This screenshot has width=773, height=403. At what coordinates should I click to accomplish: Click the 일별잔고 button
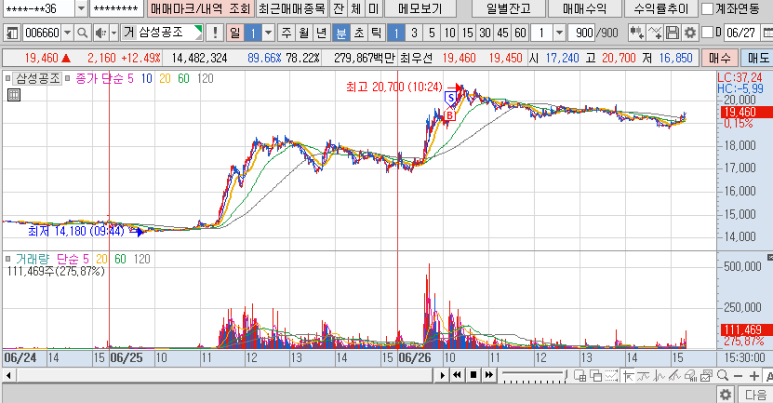click(508, 8)
